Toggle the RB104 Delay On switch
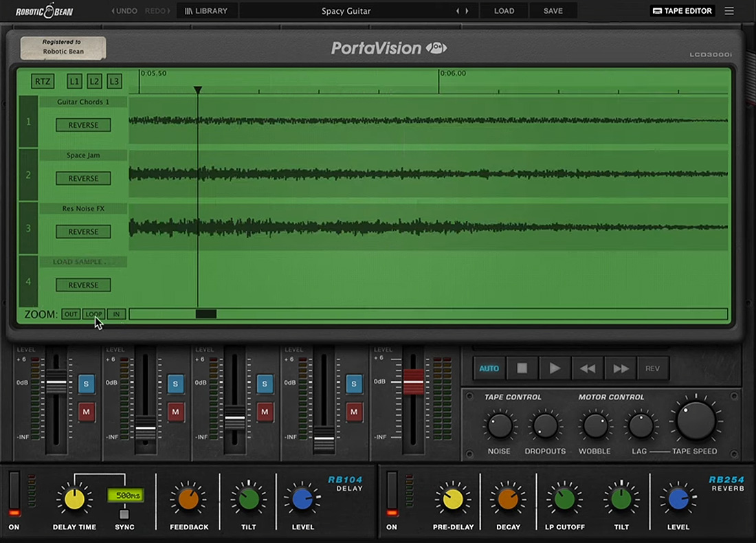The height and width of the screenshot is (543, 756). [x=14, y=493]
